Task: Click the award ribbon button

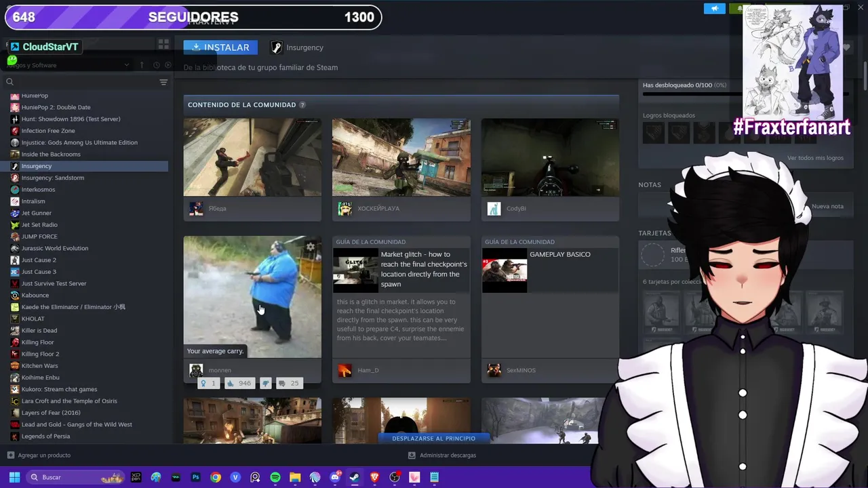Action: tap(208, 384)
